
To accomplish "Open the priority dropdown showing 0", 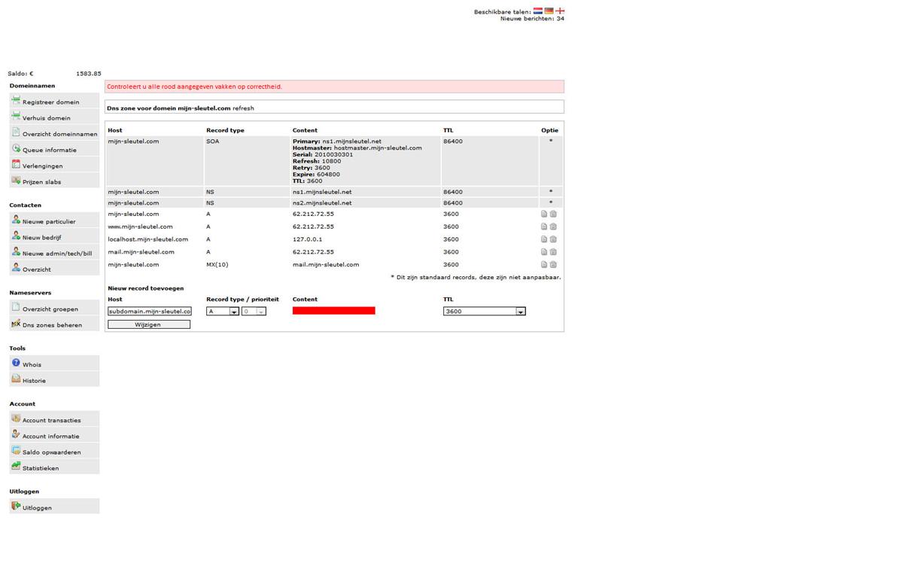I will (x=254, y=312).
